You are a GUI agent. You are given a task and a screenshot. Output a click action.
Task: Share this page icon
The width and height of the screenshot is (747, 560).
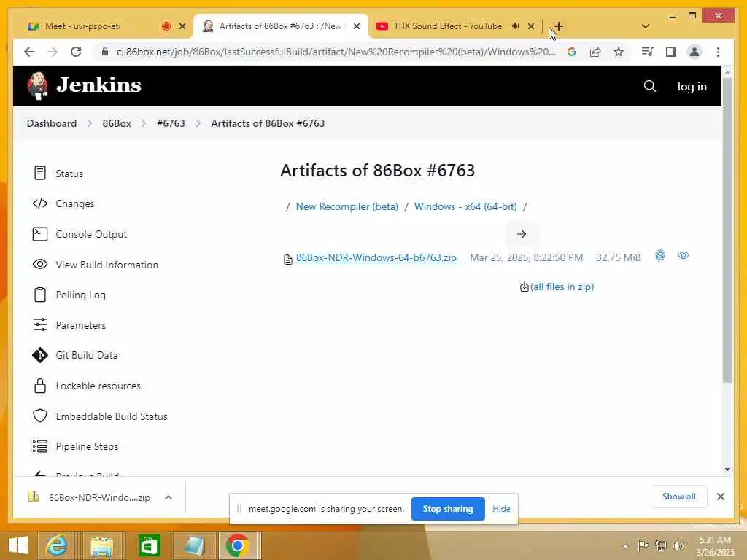tap(595, 52)
